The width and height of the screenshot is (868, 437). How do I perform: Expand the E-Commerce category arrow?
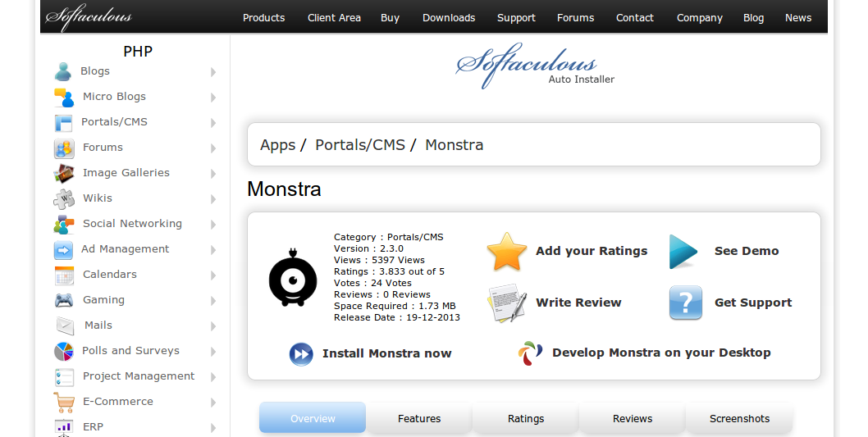[x=213, y=403]
